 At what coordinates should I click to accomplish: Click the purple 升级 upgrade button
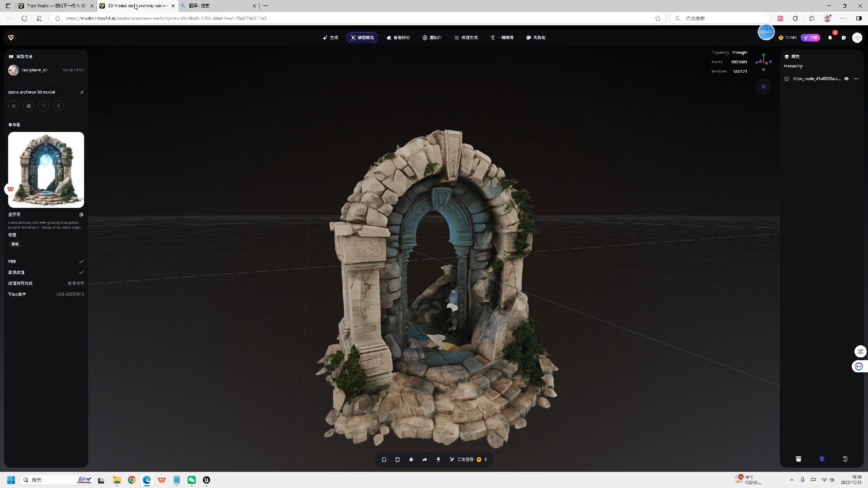coord(810,38)
